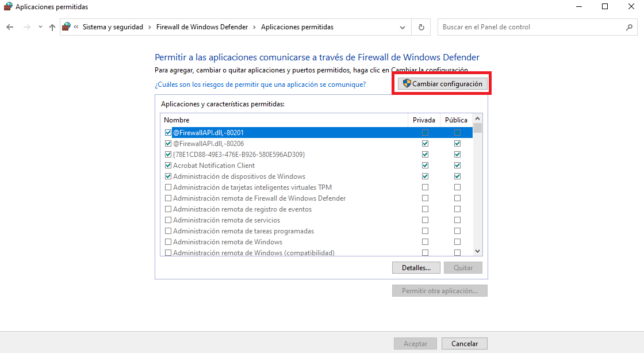This screenshot has height=353, width=644.
Task: Click the Aceptar button
Action: pos(415,344)
